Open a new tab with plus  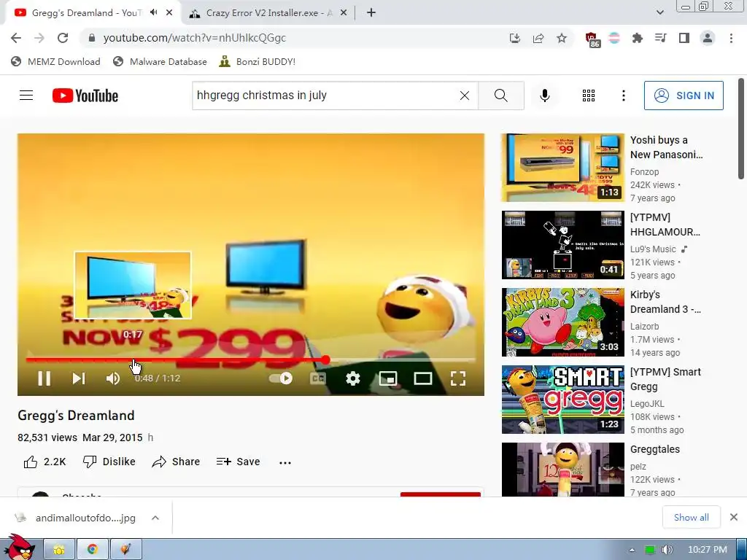[371, 13]
